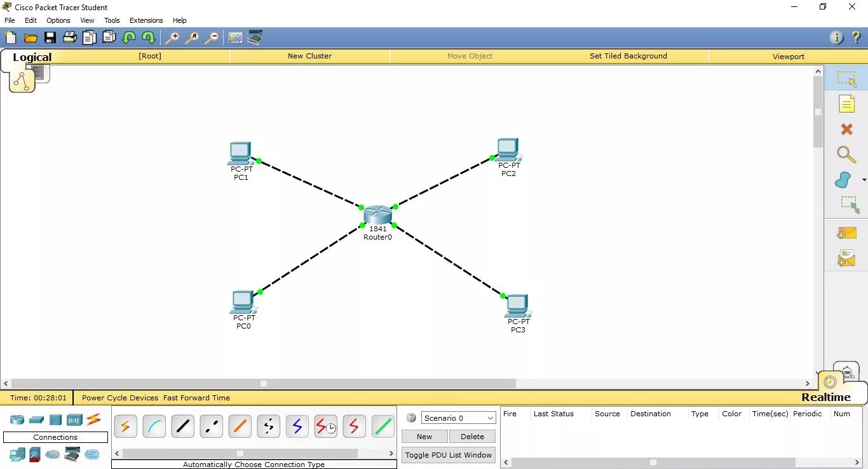The height and width of the screenshot is (469, 868).
Task: Click Power Cycle Devices
Action: tap(120, 398)
